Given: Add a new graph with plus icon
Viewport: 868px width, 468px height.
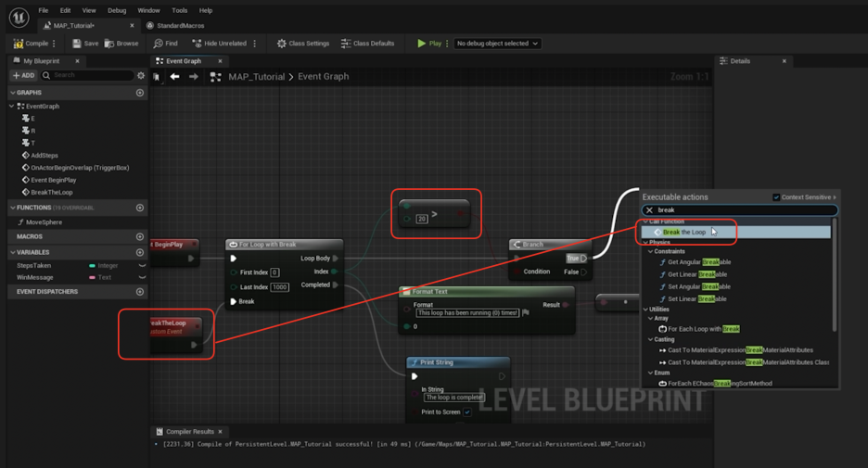Looking at the screenshot, I should pos(139,93).
